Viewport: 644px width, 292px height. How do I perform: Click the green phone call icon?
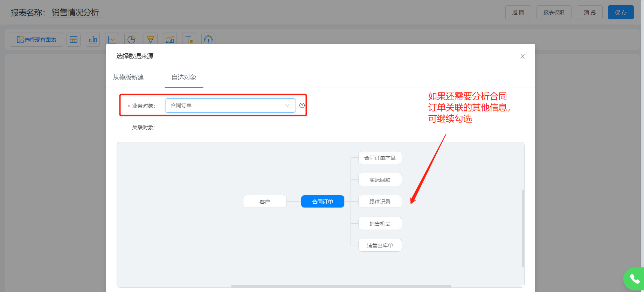coord(634,279)
